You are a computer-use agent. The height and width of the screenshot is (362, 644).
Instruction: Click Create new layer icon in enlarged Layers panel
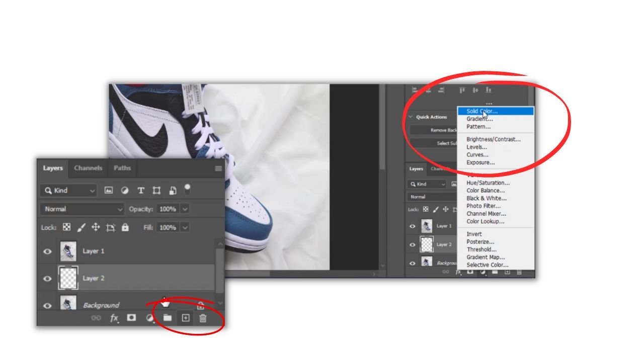186,318
